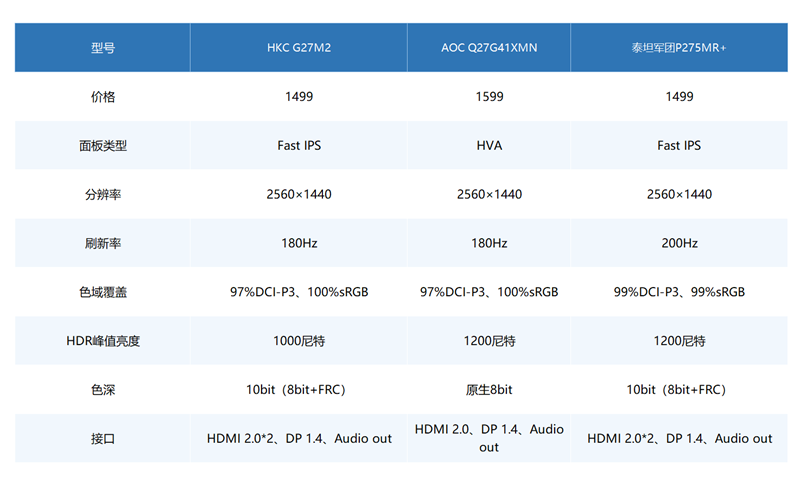Select the 1599 price cell
The height and width of the screenshot is (484, 800).
pos(489,97)
